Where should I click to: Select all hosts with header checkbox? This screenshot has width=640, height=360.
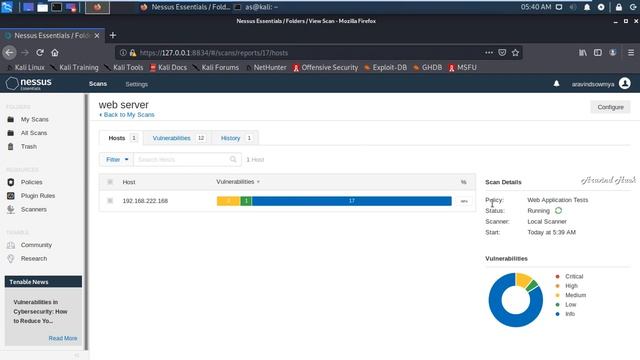click(110, 182)
